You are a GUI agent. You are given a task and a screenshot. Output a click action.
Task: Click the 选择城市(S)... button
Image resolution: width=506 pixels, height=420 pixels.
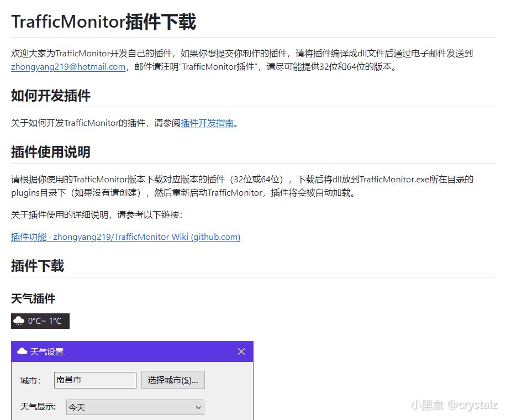(x=173, y=380)
